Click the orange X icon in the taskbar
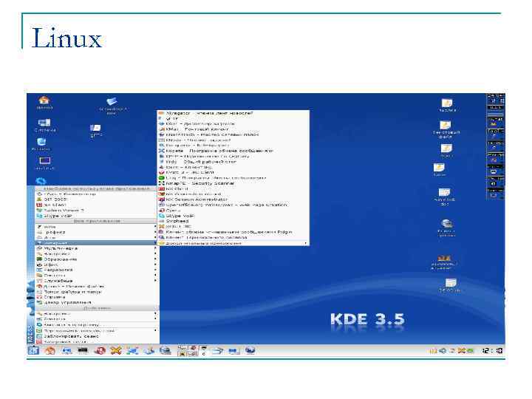 116,350
